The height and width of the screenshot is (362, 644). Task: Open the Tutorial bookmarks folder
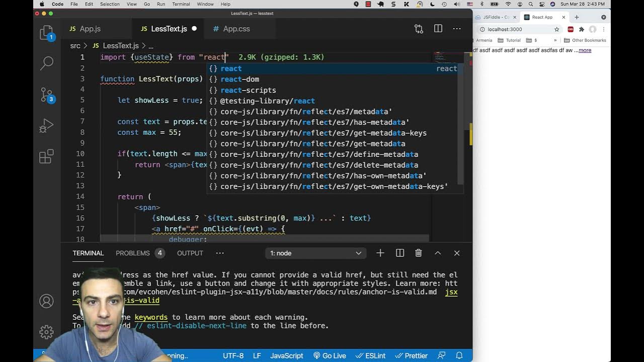509,40
